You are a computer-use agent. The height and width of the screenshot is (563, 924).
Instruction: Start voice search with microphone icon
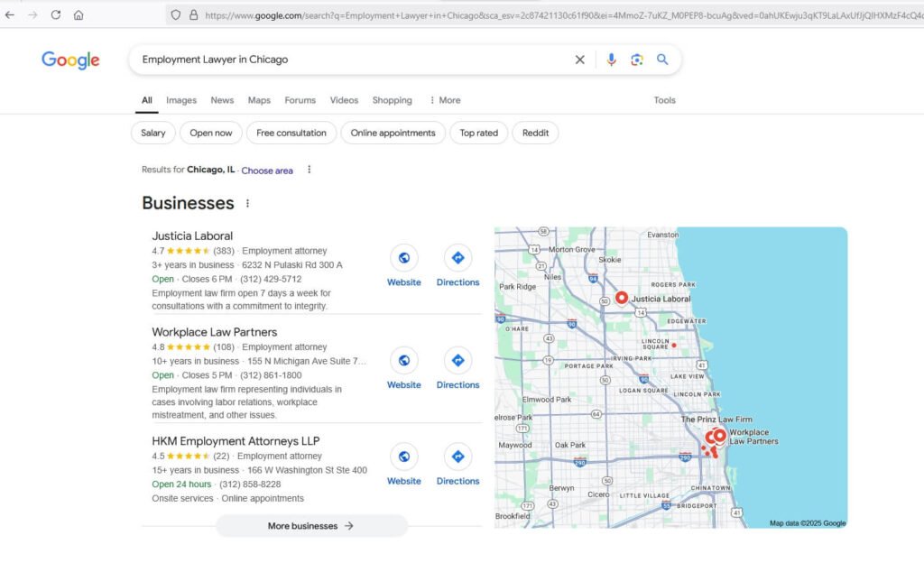point(611,60)
